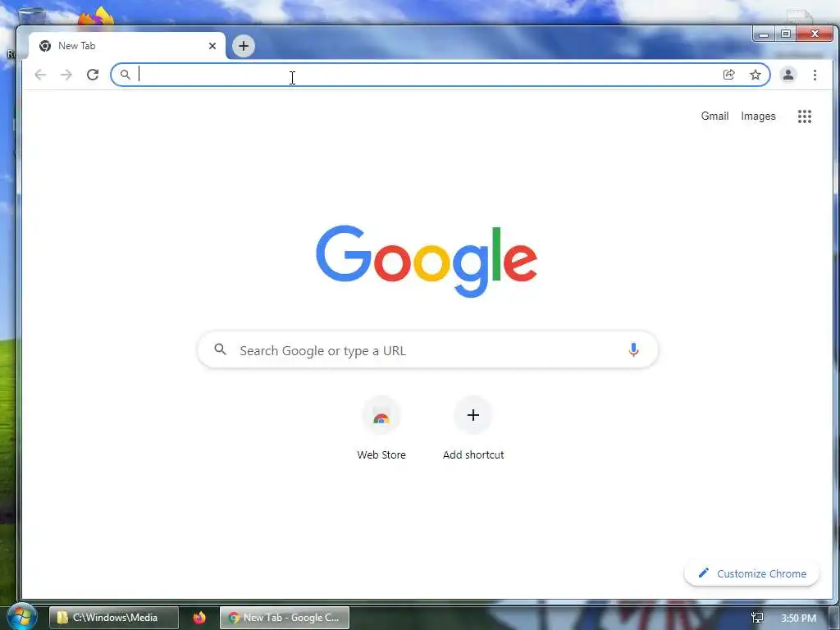Switch to C:\Windows\Media taskbar window
The width and height of the screenshot is (840, 630).
[114, 618]
